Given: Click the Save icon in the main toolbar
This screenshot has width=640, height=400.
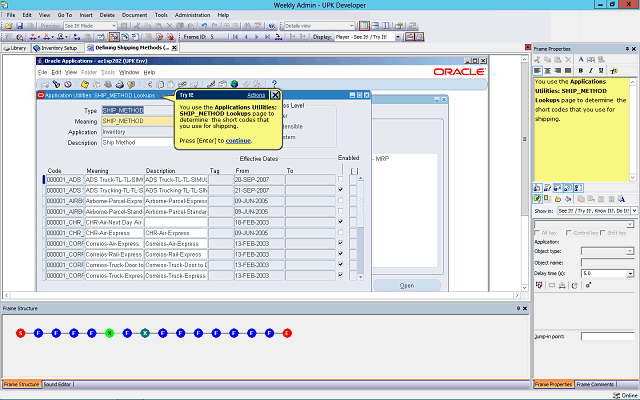Looking at the screenshot, I should 19,26.
